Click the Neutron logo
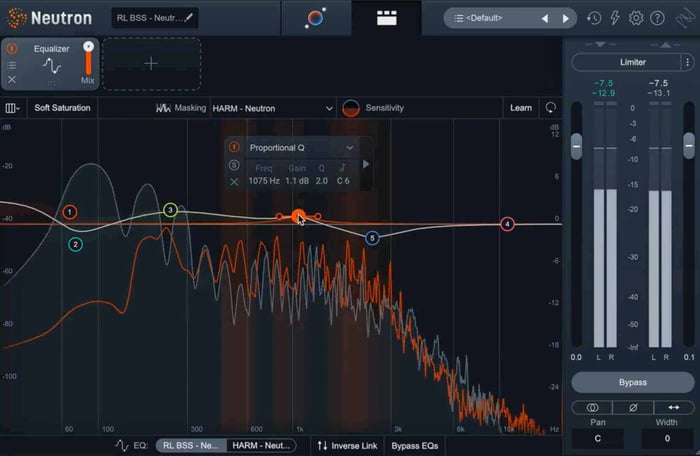Screen dimensions: 700x456 point(50,18)
